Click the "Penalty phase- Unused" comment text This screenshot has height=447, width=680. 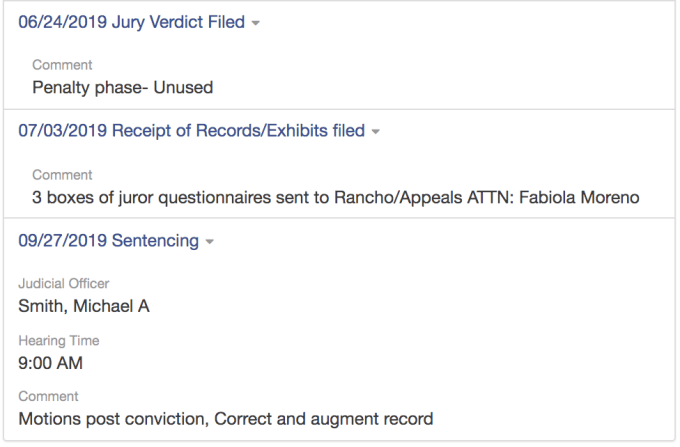[x=122, y=87]
